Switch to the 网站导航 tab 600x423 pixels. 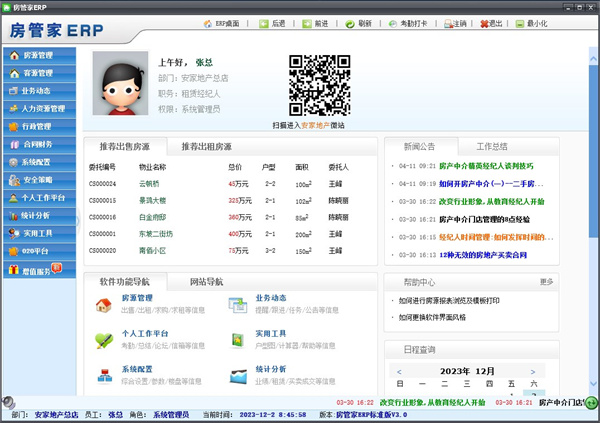click(207, 282)
